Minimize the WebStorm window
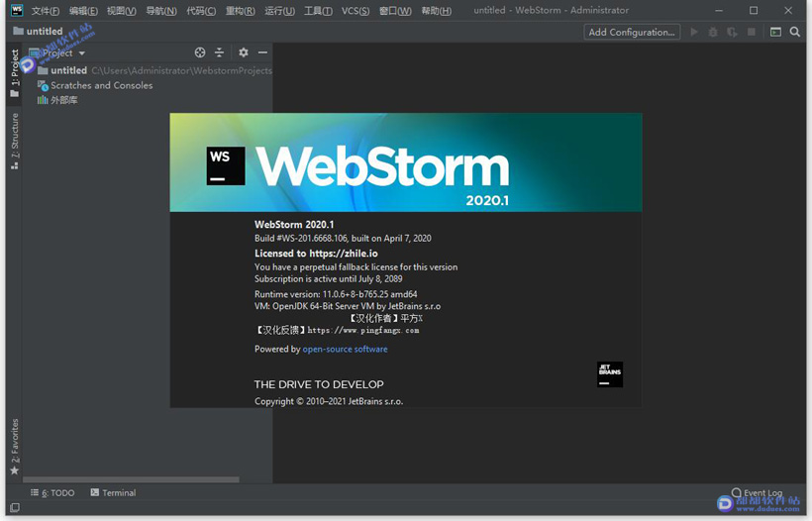This screenshot has height=521, width=812. [719, 10]
